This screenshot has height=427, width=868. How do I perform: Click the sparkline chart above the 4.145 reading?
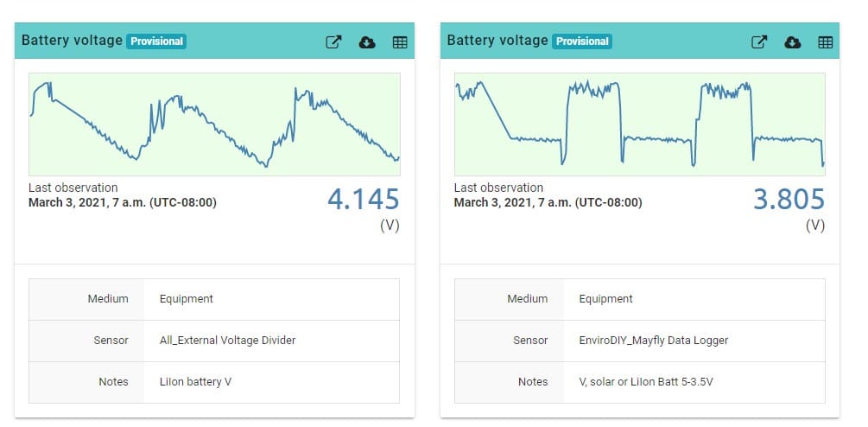pyautogui.click(x=214, y=124)
